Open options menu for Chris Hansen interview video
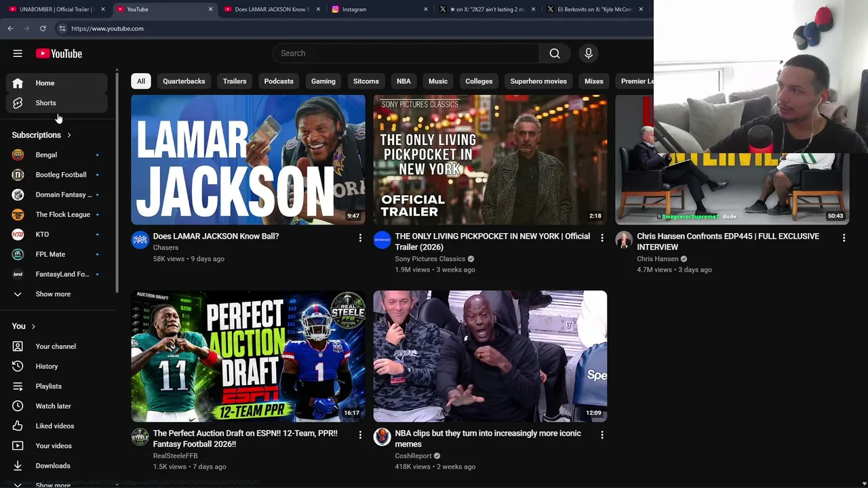The image size is (868, 488). 844,238
